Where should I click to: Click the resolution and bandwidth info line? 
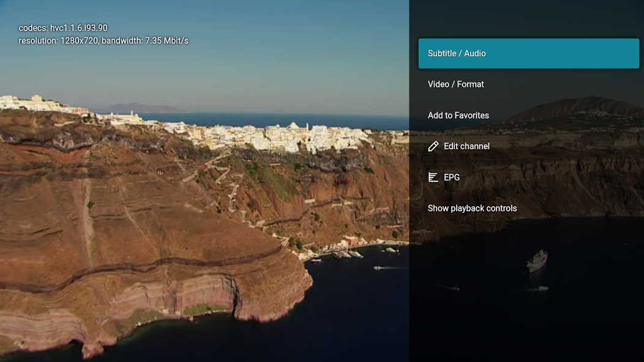coord(103,41)
